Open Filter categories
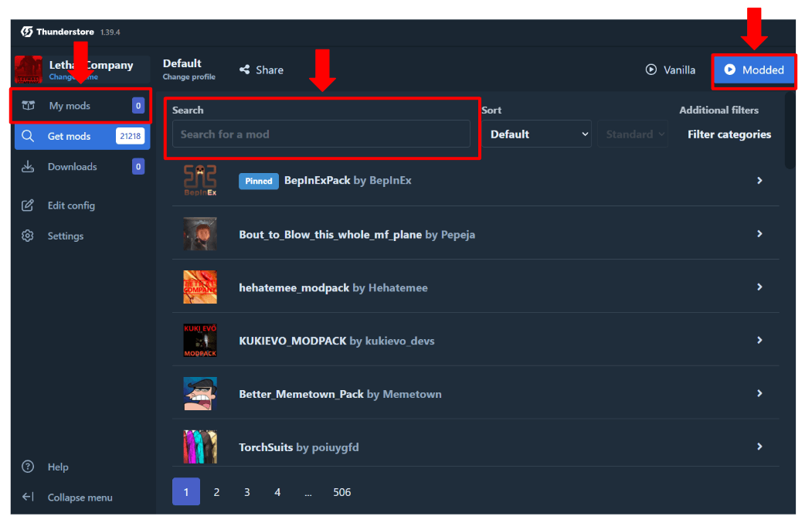The image size is (812, 523). [729, 134]
